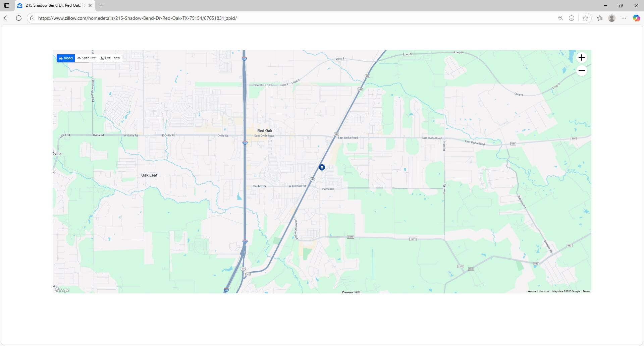Click the Keyboard shortcuts button
The width and height of the screenshot is (644, 346).
click(538, 291)
